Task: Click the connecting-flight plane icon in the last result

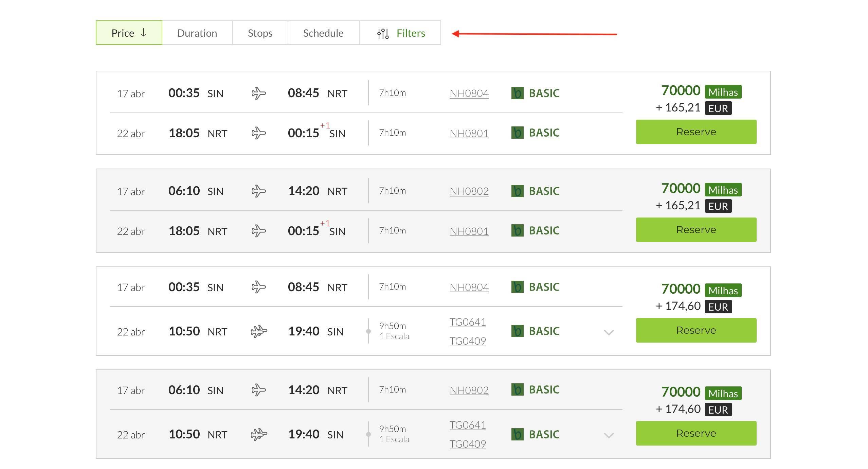Action: (259, 434)
